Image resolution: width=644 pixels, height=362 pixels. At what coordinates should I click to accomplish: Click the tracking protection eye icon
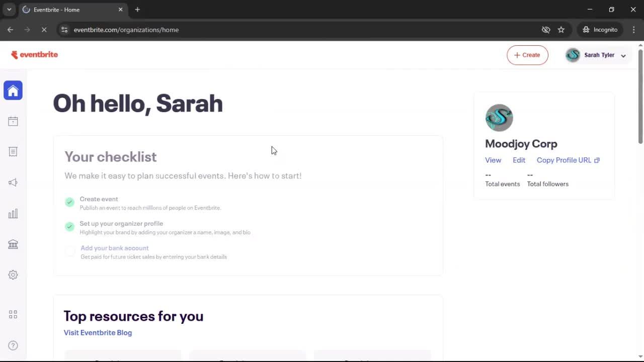pos(546,30)
